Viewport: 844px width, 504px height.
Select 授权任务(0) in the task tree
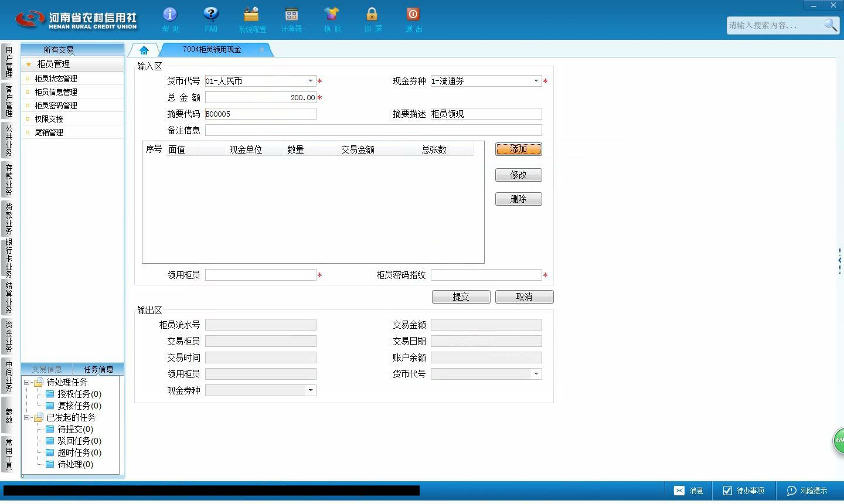pos(79,394)
